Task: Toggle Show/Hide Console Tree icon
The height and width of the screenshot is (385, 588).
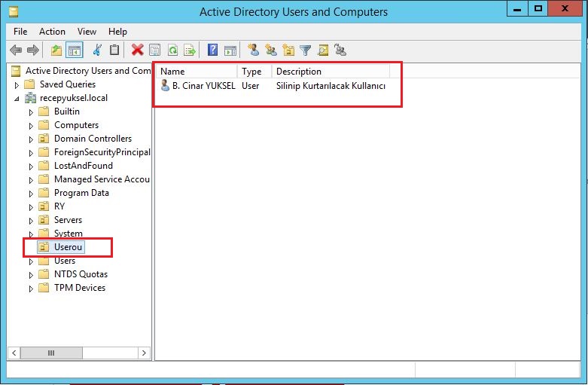Action: [x=75, y=50]
